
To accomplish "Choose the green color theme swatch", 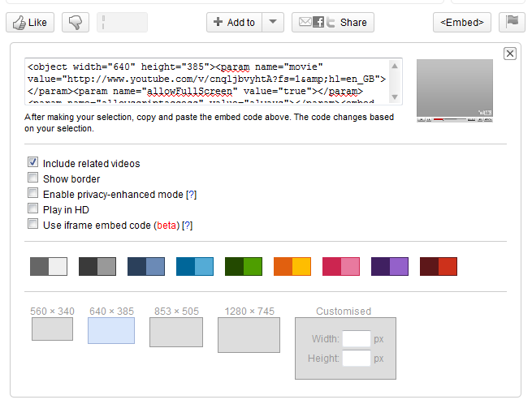I will point(244,266).
